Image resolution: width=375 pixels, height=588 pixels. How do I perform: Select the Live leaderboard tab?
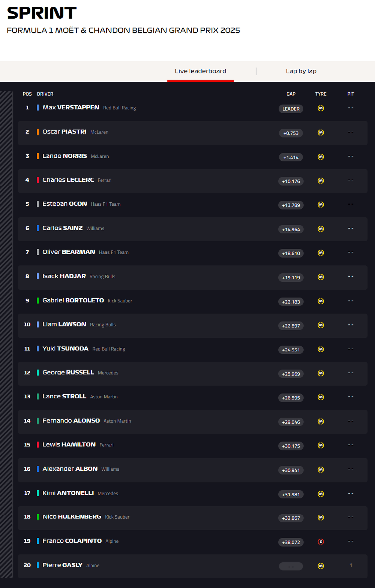point(200,71)
